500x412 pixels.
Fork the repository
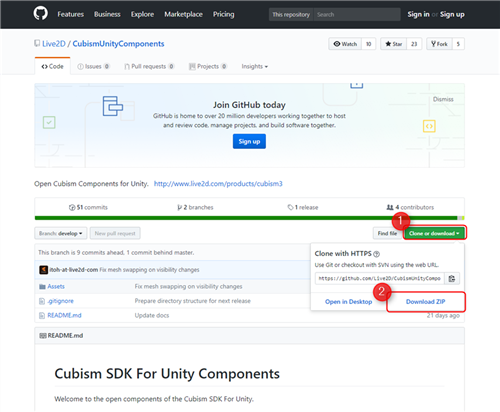pyautogui.click(x=439, y=44)
